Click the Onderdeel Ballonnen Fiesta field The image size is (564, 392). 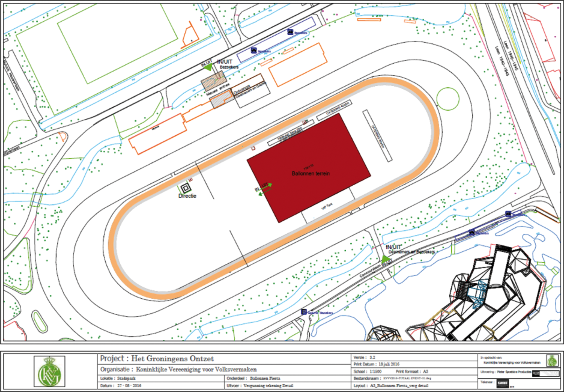[253, 378]
